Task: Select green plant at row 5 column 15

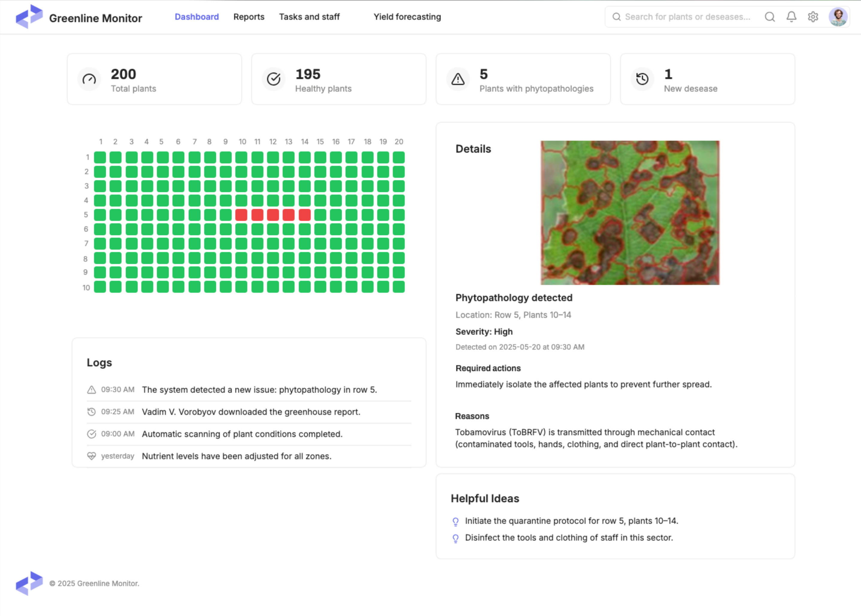Action: (x=320, y=215)
